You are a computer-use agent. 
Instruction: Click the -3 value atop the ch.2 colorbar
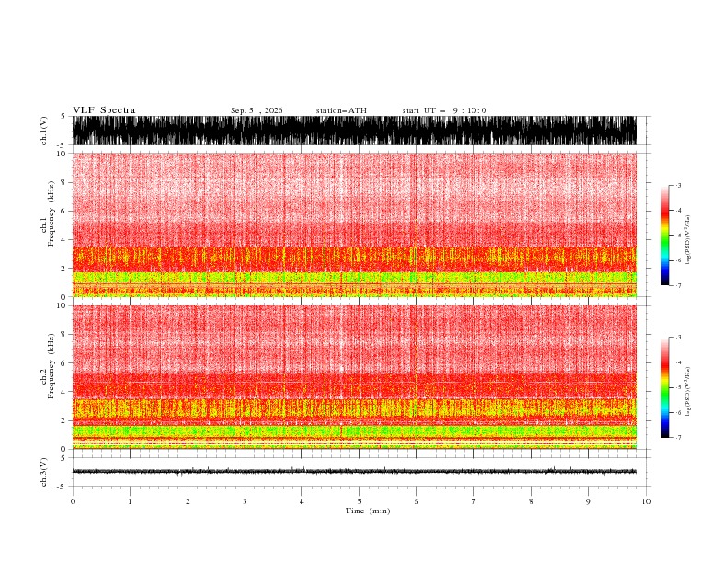pyautogui.click(x=677, y=338)
